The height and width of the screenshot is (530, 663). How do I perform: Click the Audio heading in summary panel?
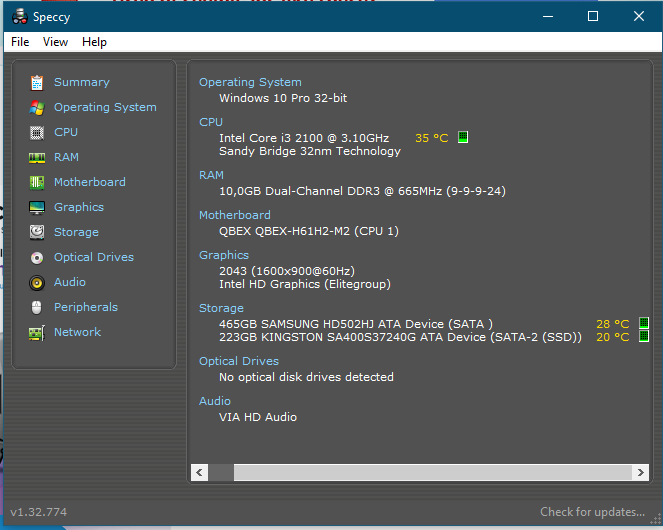point(215,401)
